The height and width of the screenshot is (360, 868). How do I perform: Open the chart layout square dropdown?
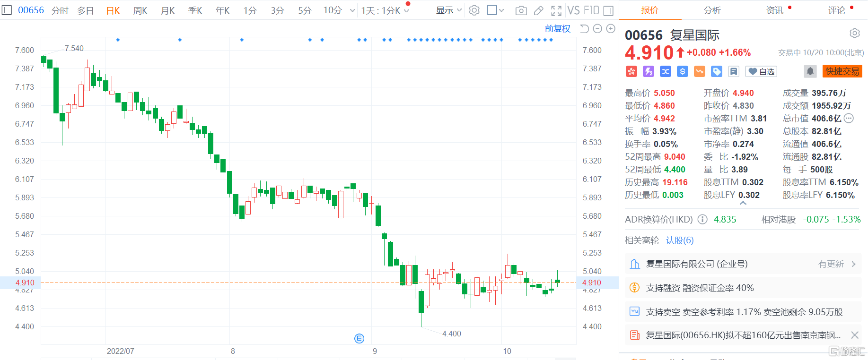click(495, 10)
